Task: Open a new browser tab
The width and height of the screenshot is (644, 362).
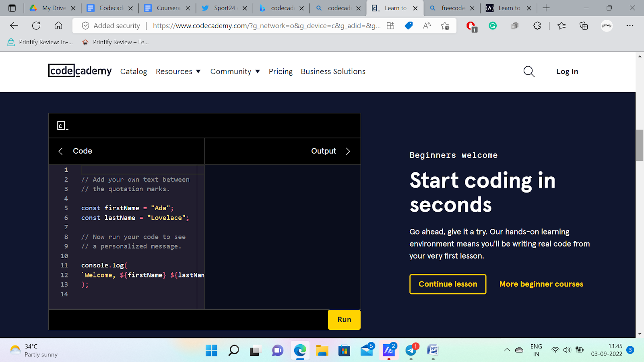Action: tap(546, 8)
